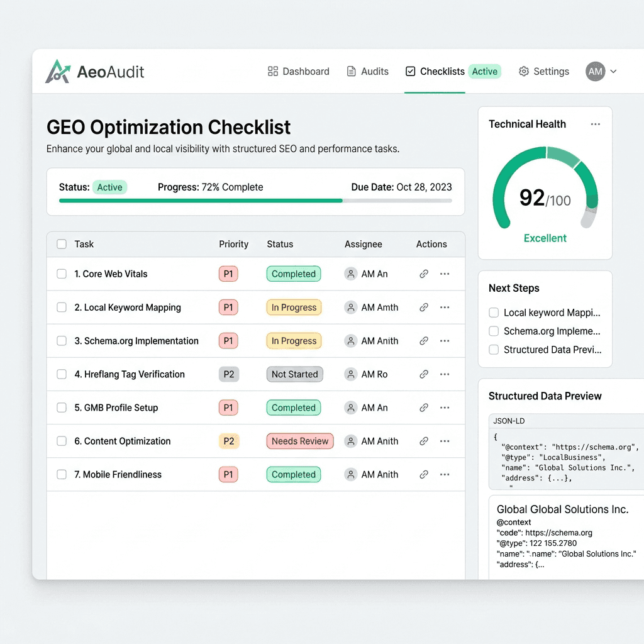Image resolution: width=644 pixels, height=644 pixels.
Task: Copy link for Core Web Vitals task
Action: point(424,274)
